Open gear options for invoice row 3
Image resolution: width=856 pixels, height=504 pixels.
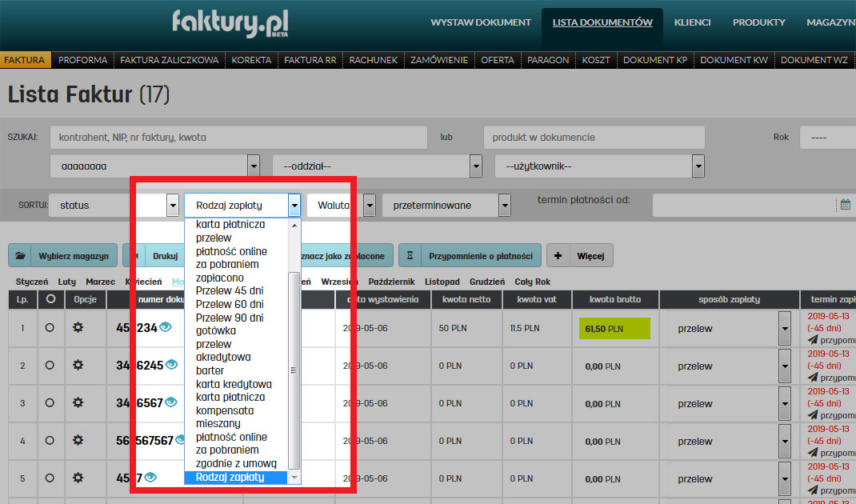(78, 403)
